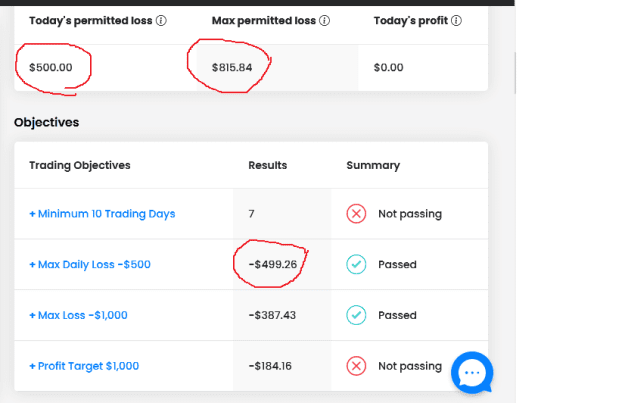Click the Trading Objectives column header
This screenshot has width=625, height=403.
80,165
